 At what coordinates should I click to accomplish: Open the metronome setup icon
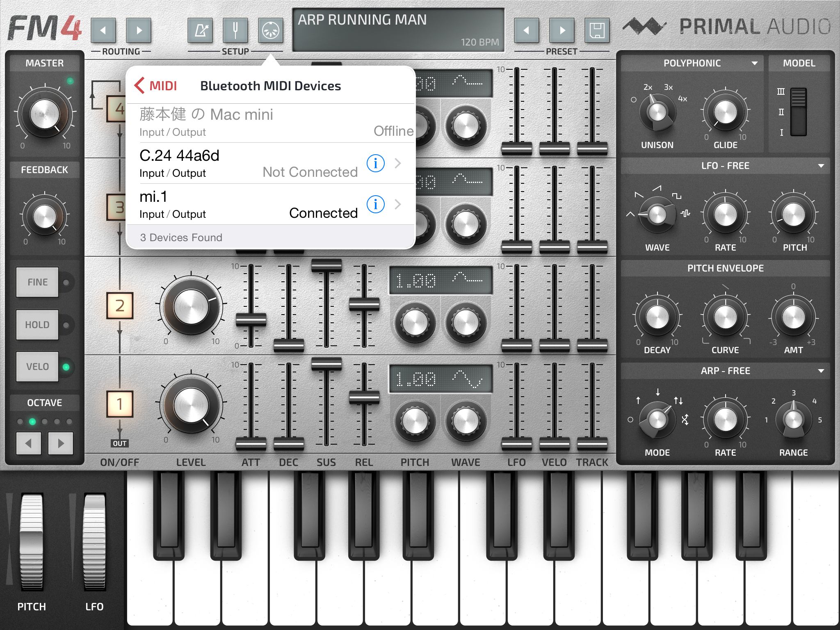[x=200, y=30]
